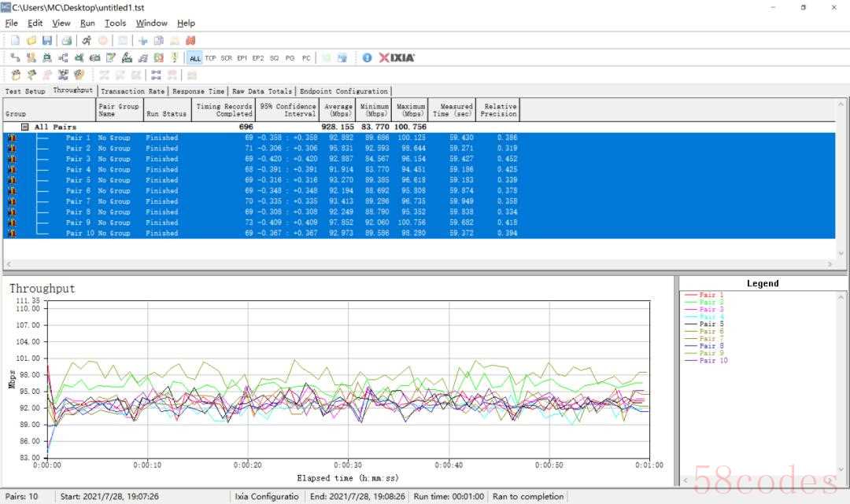The width and height of the screenshot is (850, 504).
Task: Click the Run Status column header
Action: tap(166, 114)
